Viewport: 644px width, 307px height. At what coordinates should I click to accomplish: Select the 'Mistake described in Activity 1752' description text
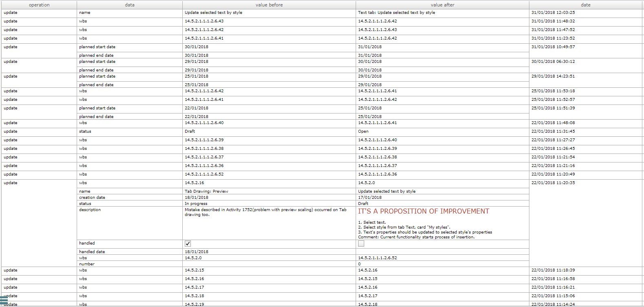pyautogui.click(x=265, y=212)
